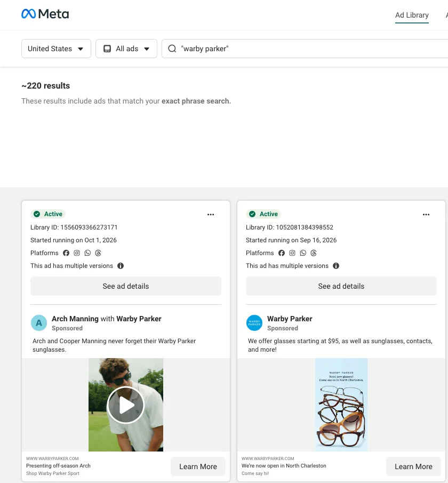The width and height of the screenshot is (448, 483).
Task: Open Warby Parker partner link beside Arch Manning
Action: click(x=139, y=319)
